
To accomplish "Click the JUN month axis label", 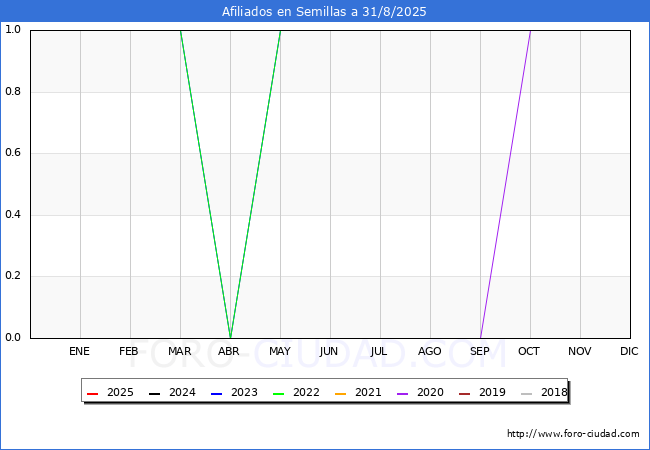I will click(x=329, y=351).
